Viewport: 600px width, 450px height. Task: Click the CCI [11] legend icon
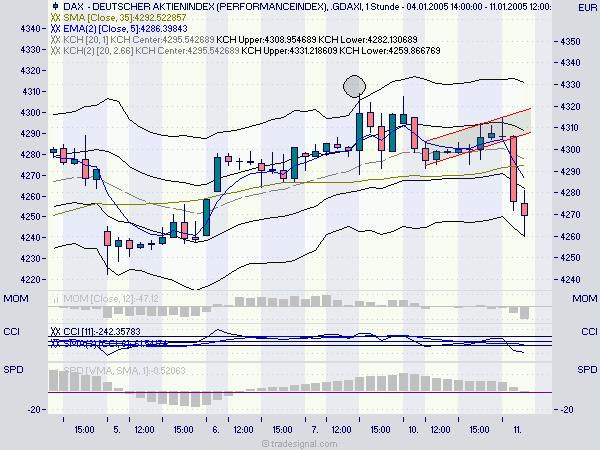click(55, 331)
